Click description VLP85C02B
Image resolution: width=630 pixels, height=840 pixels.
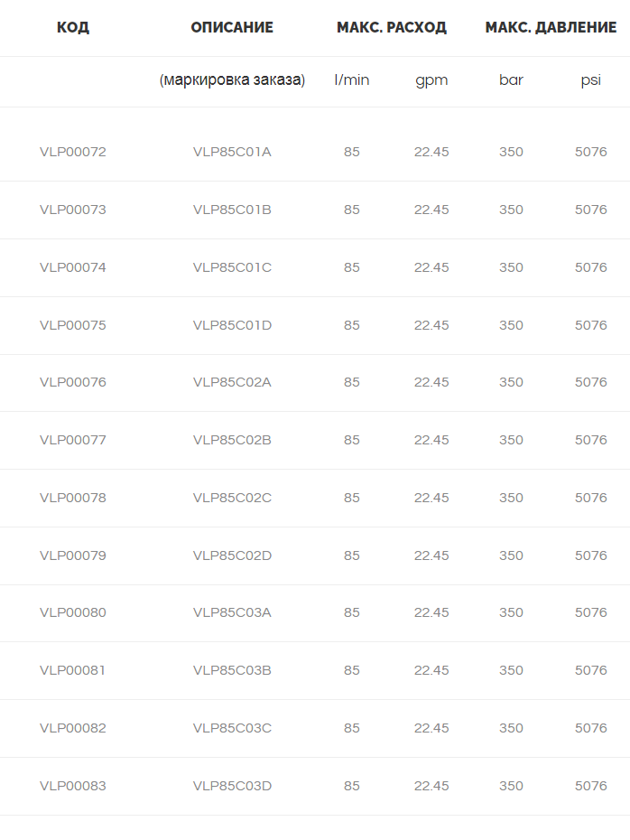click(x=232, y=441)
